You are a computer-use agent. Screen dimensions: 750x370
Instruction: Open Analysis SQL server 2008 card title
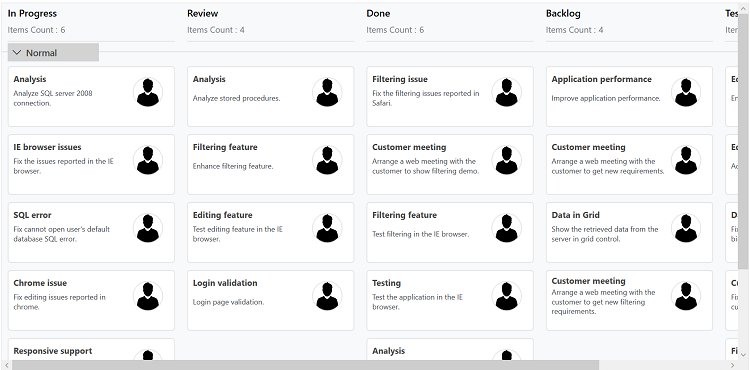coord(30,79)
